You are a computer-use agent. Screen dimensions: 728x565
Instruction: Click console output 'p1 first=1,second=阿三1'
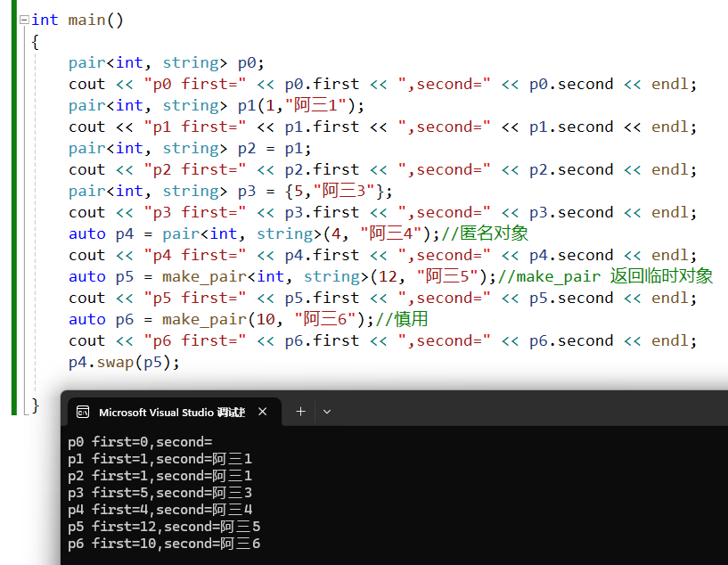click(x=160, y=459)
